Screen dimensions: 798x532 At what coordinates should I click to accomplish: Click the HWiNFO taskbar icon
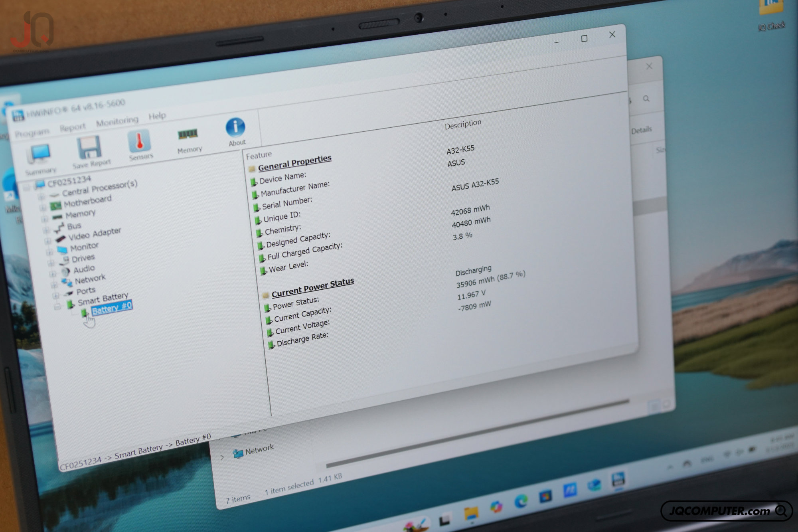point(618,479)
